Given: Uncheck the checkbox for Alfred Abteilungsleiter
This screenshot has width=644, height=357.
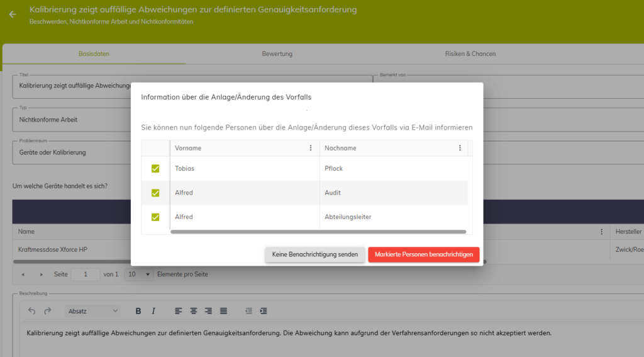Looking at the screenshot, I should tap(155, 217).
